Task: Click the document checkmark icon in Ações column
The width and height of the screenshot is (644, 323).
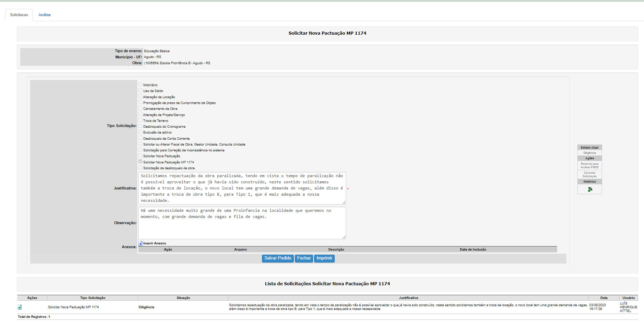Action: pyautogui.click(x=20, y=307)
